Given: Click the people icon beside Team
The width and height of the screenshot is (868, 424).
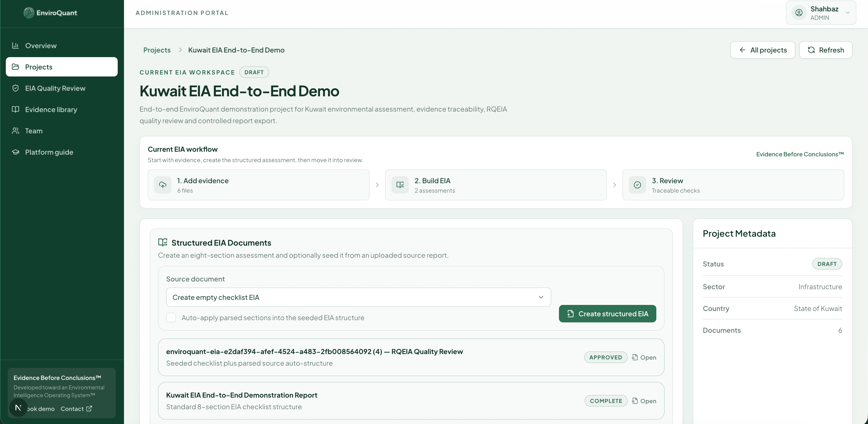Looking at the screenshot, I should 15,131.
